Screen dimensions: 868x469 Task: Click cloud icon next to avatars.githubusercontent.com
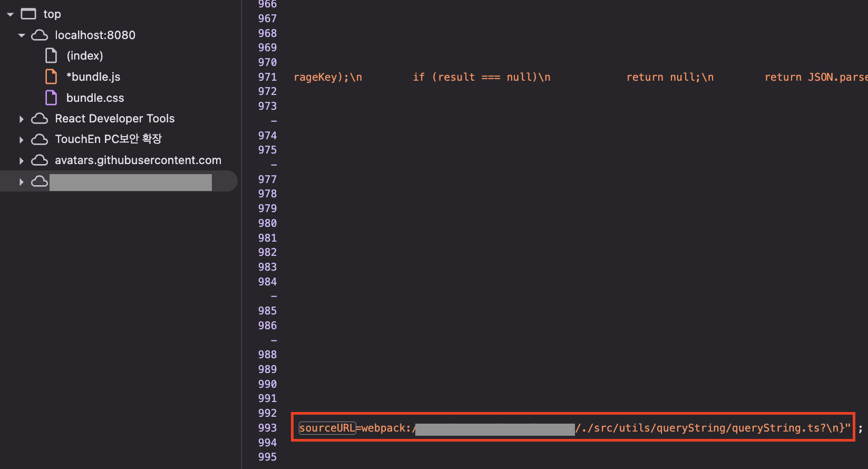pyautogui.click(x=40, y=160)
